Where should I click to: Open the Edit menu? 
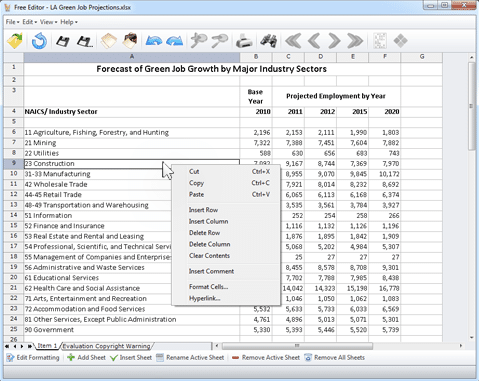point(29,22)
